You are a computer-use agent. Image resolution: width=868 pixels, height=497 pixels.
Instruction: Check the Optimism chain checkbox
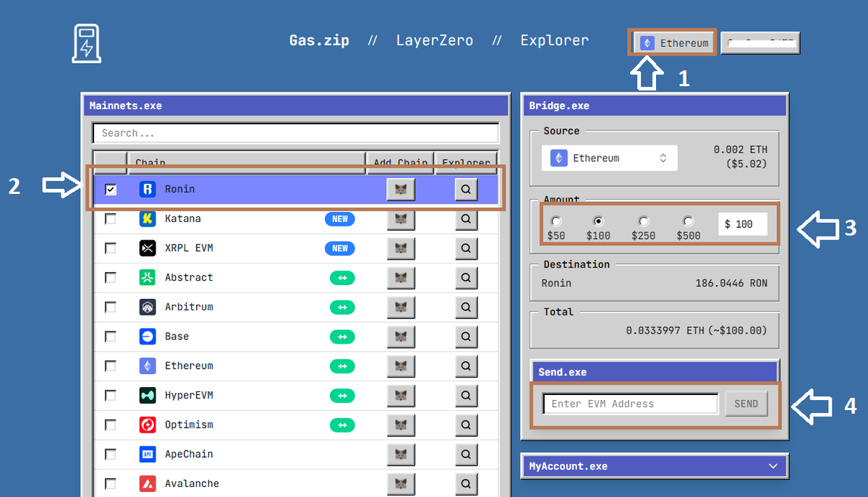coord(111,425)
